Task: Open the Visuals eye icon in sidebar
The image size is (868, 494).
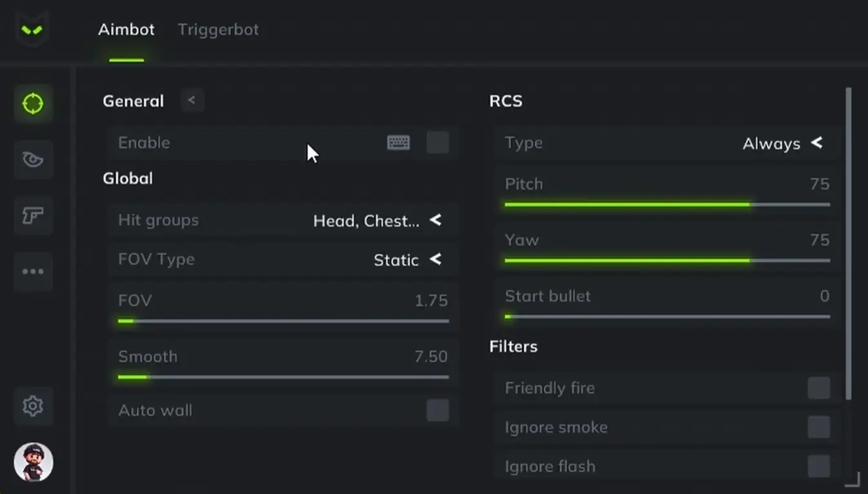Action: [x=33, y=159]
